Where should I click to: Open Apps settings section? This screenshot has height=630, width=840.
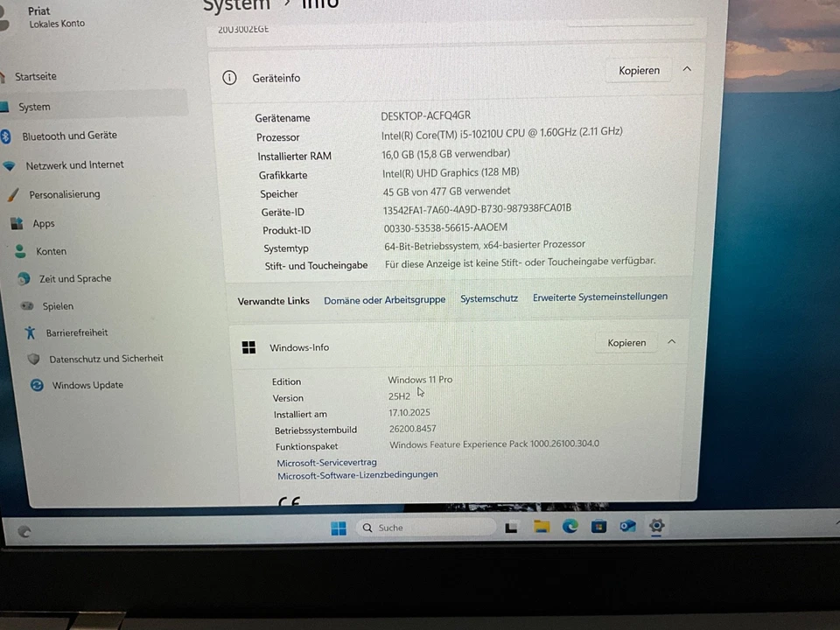click(44, 224)
